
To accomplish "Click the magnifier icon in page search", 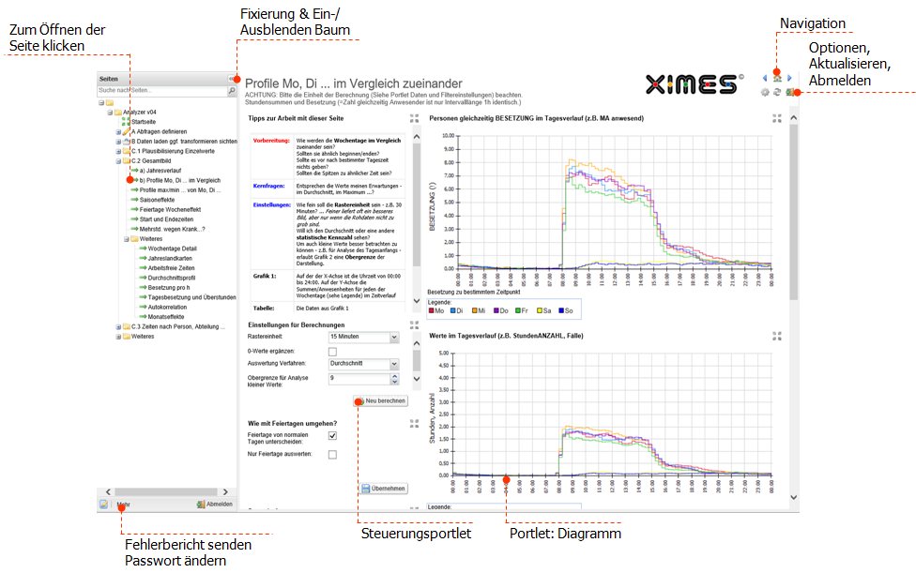I will click(232, 91).
